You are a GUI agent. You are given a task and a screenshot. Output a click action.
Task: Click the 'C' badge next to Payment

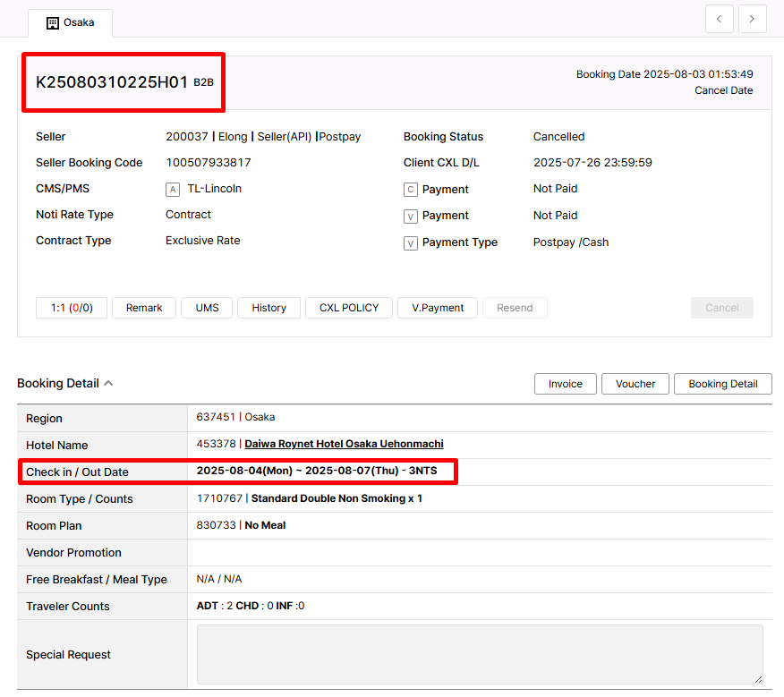(x=411, y=190)
